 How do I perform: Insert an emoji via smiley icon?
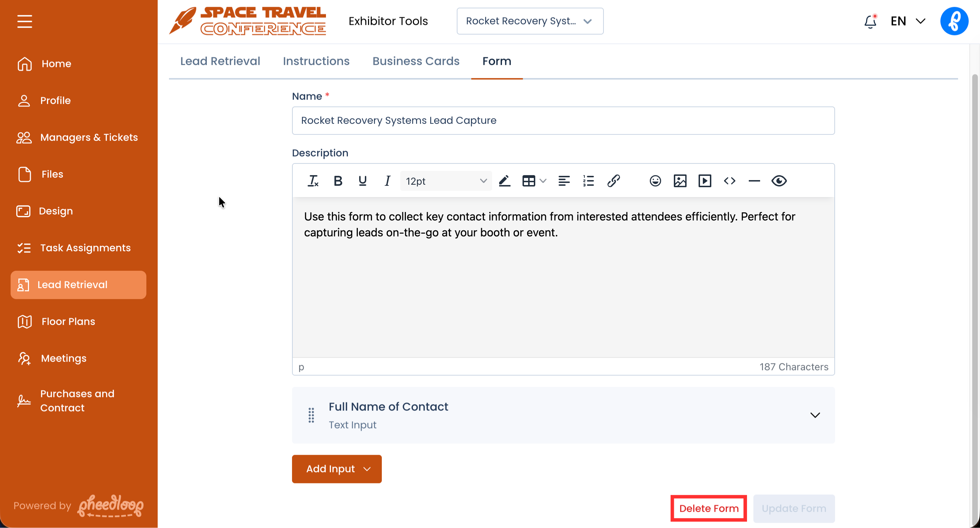pyautogui.click(x=655, y=181)
